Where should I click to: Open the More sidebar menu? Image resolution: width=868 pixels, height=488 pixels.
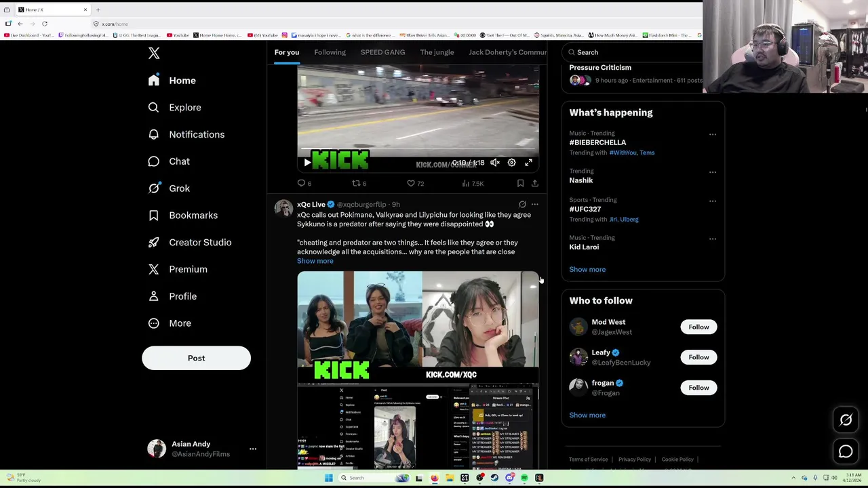[x=170, y=323]
